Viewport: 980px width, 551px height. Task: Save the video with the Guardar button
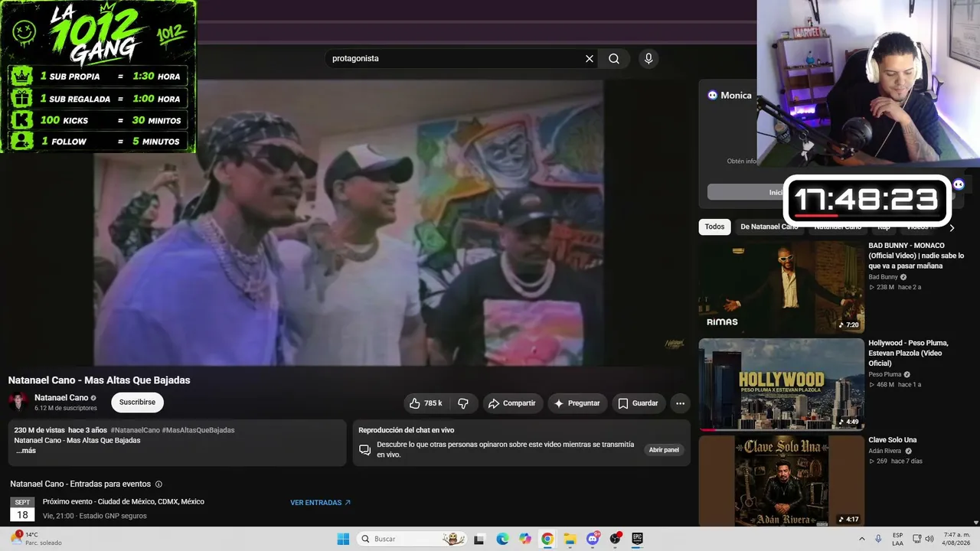click(639, 403)
